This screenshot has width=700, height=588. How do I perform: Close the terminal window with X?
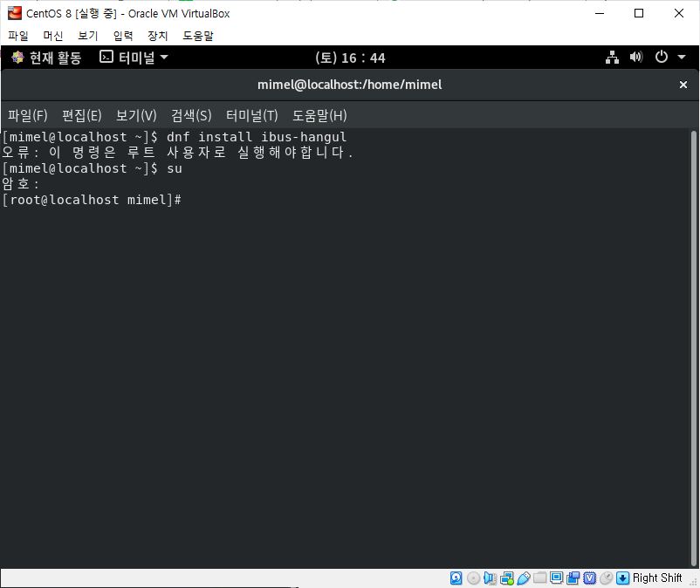click(683, 85)
